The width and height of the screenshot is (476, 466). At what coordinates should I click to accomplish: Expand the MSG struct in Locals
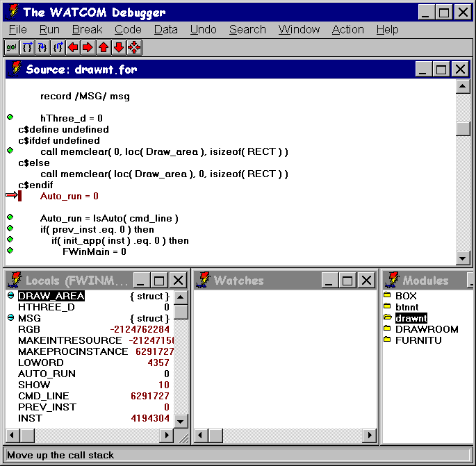click(10, 318)
